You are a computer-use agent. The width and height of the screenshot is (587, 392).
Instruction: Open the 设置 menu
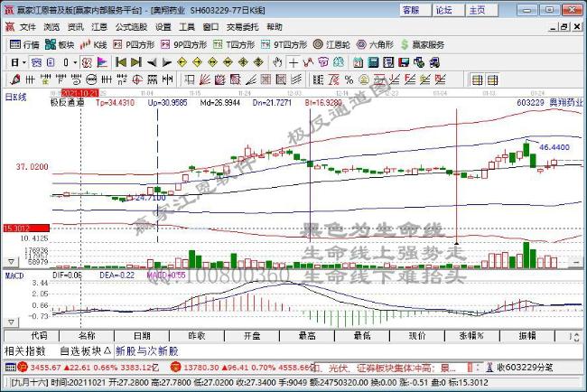point(163,27)
